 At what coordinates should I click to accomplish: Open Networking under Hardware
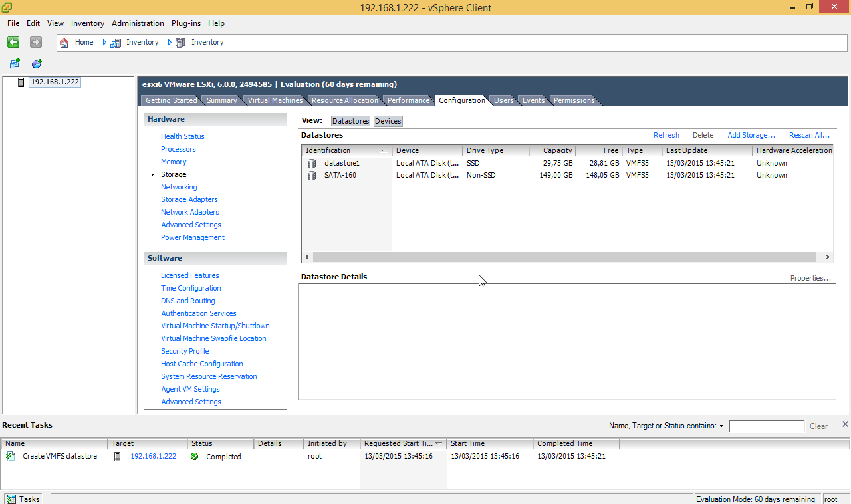179,187
